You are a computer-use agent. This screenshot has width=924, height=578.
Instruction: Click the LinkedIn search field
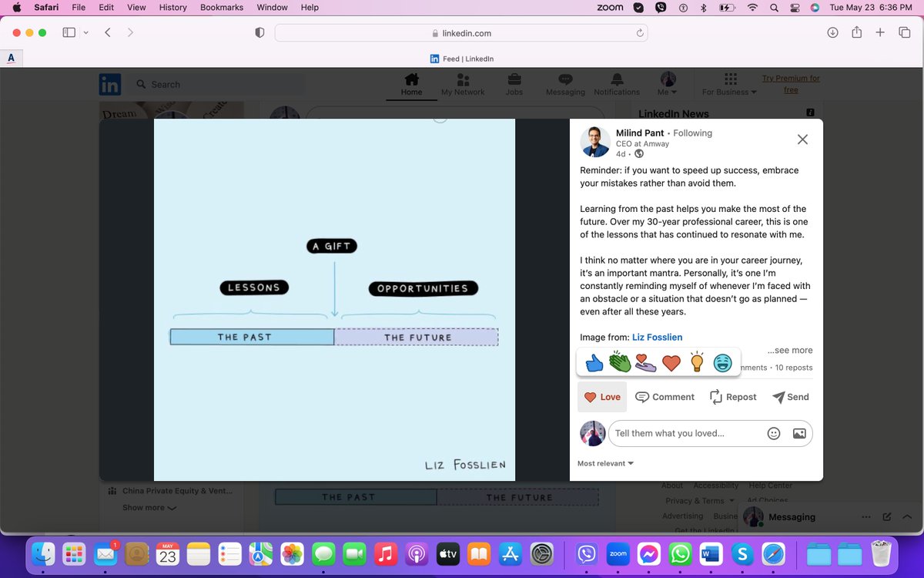(216, 84)
